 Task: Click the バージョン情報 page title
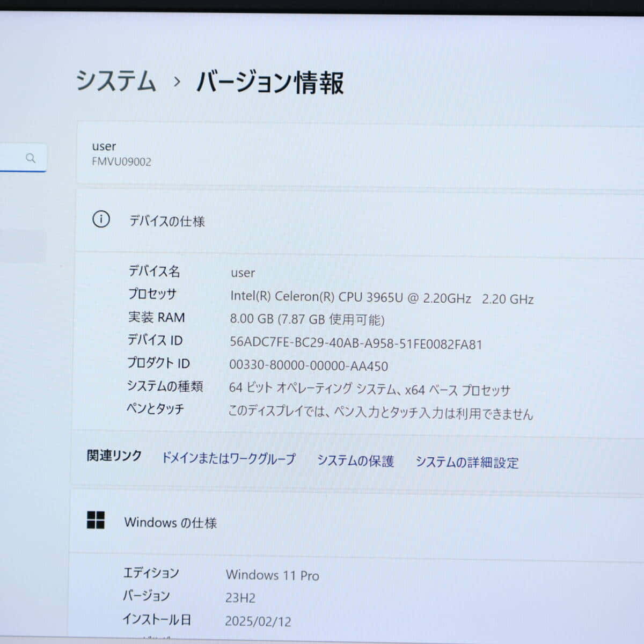(x=270, y=83)
